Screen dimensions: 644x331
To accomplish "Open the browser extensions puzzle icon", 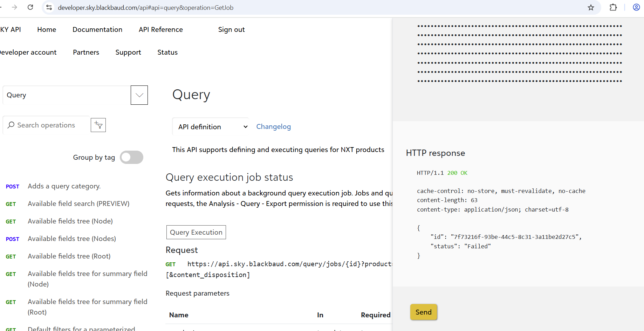I will pos(613,7).
